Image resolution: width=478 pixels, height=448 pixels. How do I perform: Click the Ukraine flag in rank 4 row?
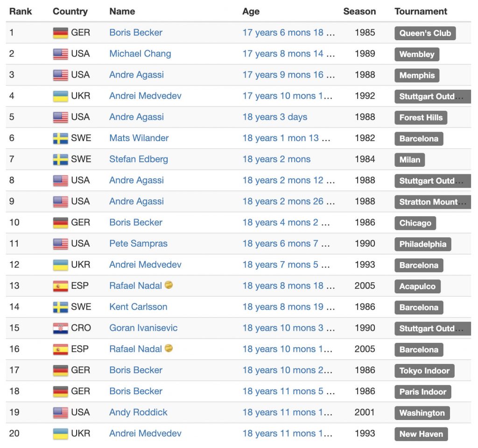tap(60, 96)
